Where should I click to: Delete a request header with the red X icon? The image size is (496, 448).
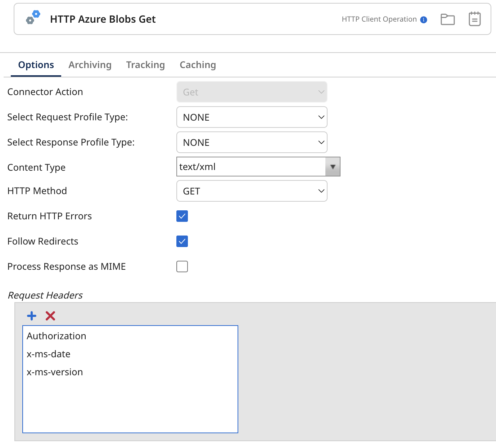tap(50, 315)
